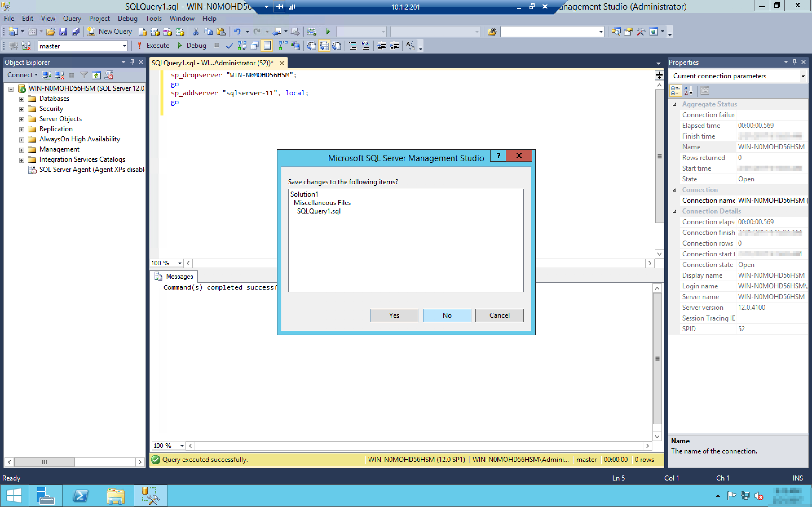Collapse the Aggregate Status property group
Viewport: 812px width, 507px height.
coord(674,104)
